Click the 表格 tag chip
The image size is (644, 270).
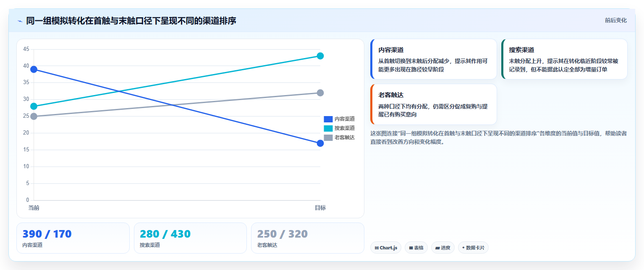point(416,248)
